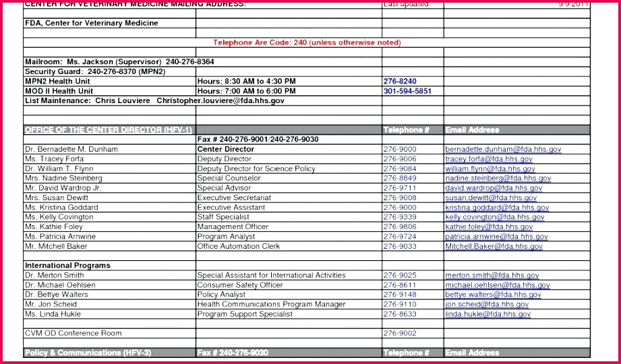Select the 'Mrs. Nadine Steinberg' name cell

pos(110,179)
